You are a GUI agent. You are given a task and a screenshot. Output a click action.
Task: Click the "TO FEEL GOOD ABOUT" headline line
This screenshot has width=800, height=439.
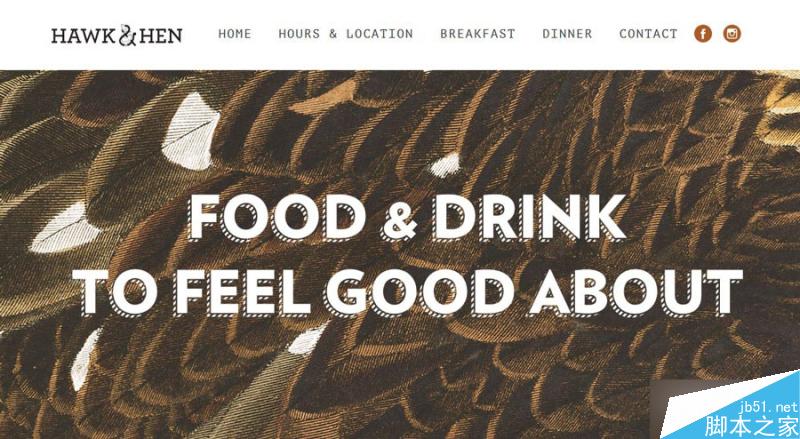[x=407, y=292]
